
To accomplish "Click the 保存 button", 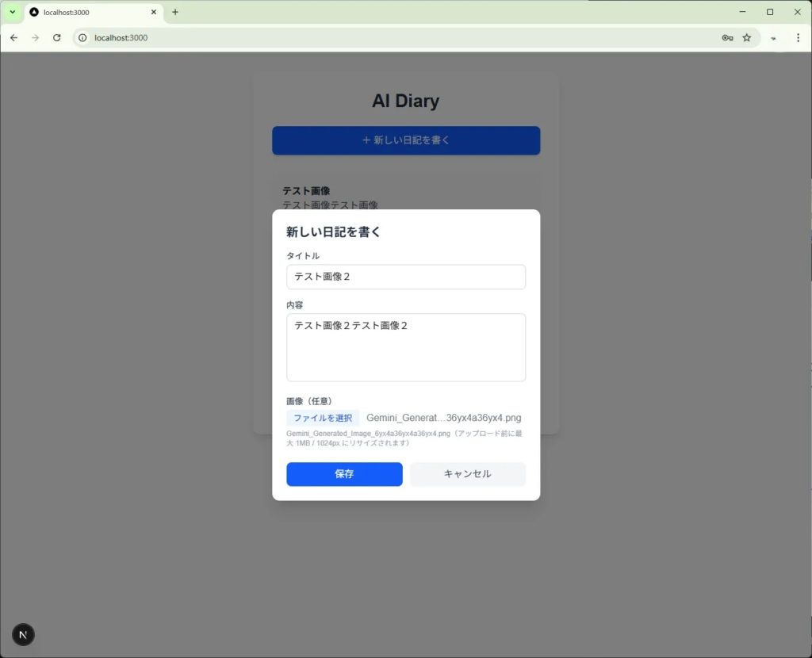I will [x=344, y=474].
